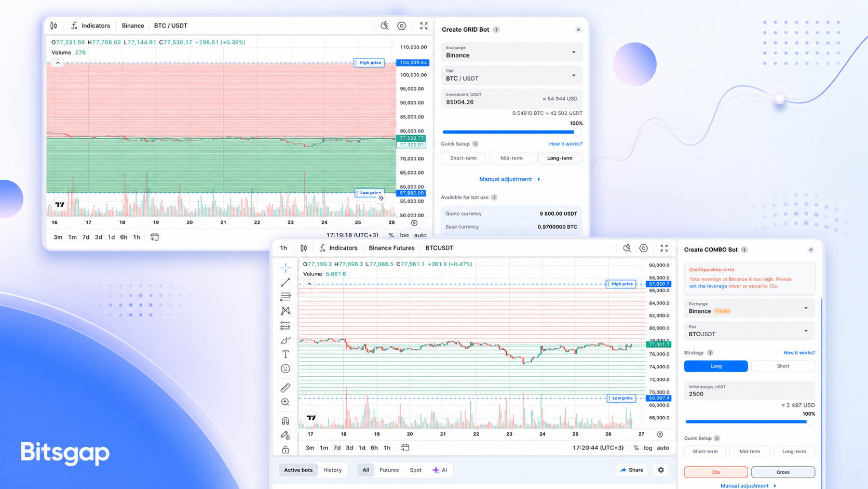Viewport: 868px width, 489px height.
Task: Select Short strategy in COMBO bot
Action: [x=783, y=366]
